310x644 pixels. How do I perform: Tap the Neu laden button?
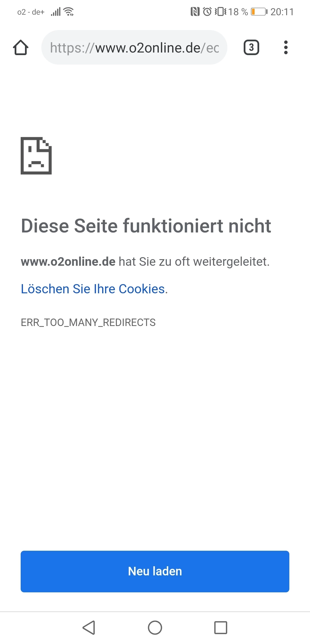(x=155, y=571)
